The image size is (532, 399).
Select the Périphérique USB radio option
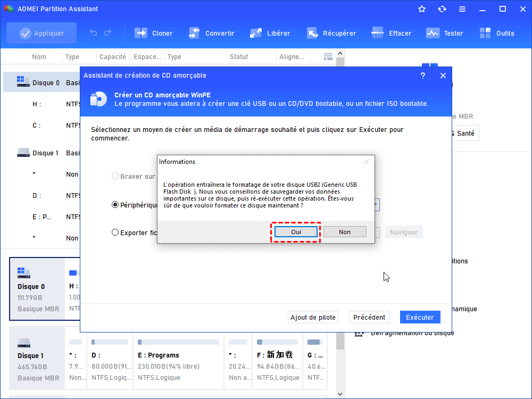(115, 205)
